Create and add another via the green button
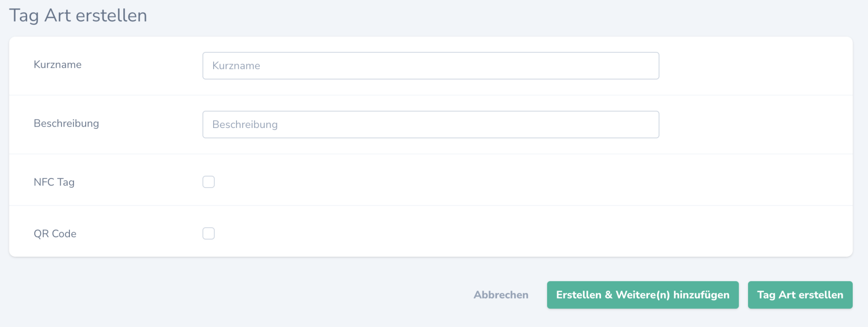The height and width of the screenshot is (327, 868). tap(643, 295)
